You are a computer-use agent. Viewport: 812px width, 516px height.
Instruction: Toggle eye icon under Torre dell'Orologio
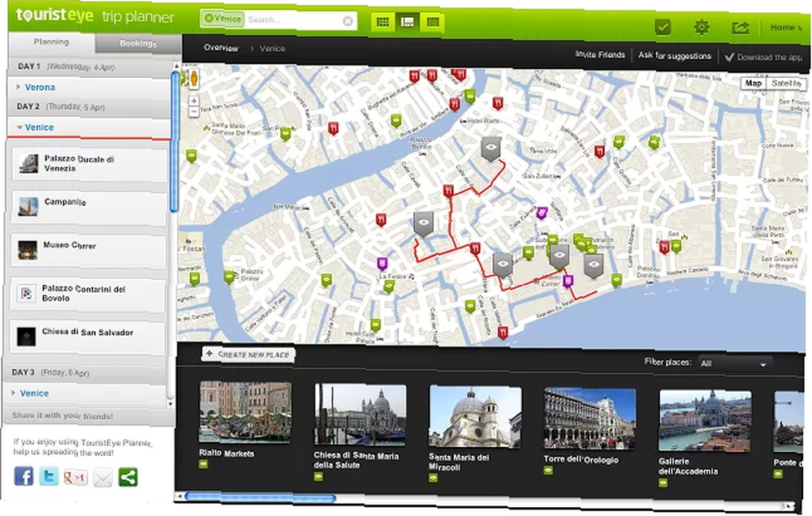click(x=548, y=471)
